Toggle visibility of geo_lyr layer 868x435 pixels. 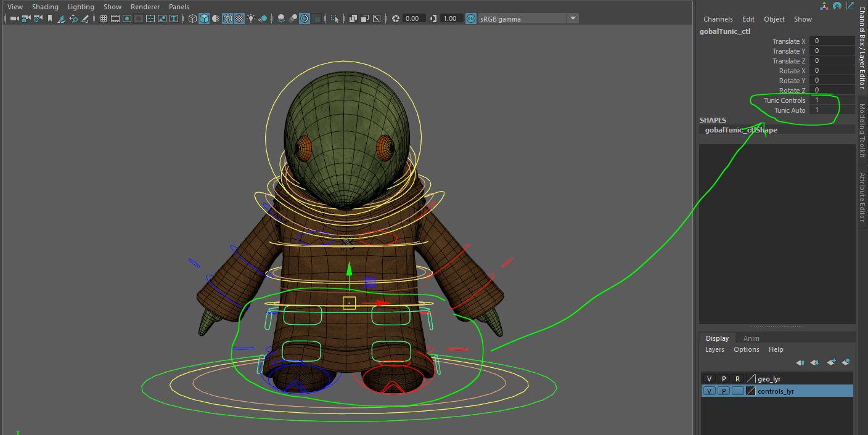[x=709, y=379]
